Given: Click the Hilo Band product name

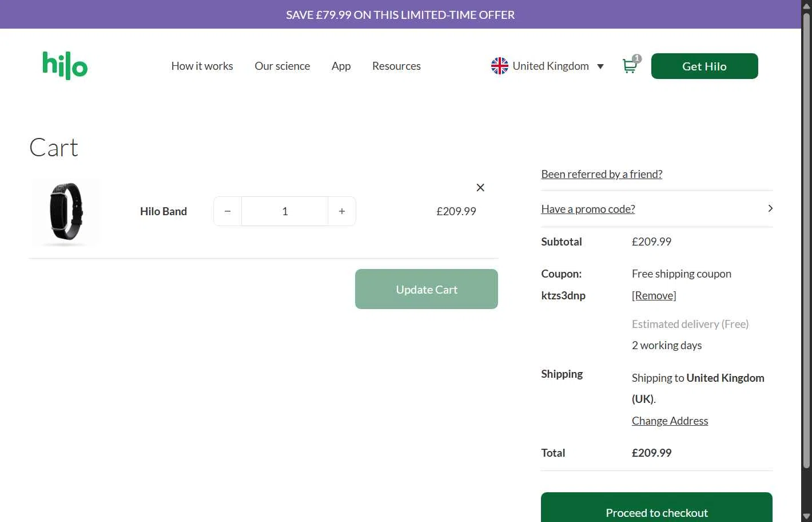Looking at the screenshot, I should tap(164, 211).
